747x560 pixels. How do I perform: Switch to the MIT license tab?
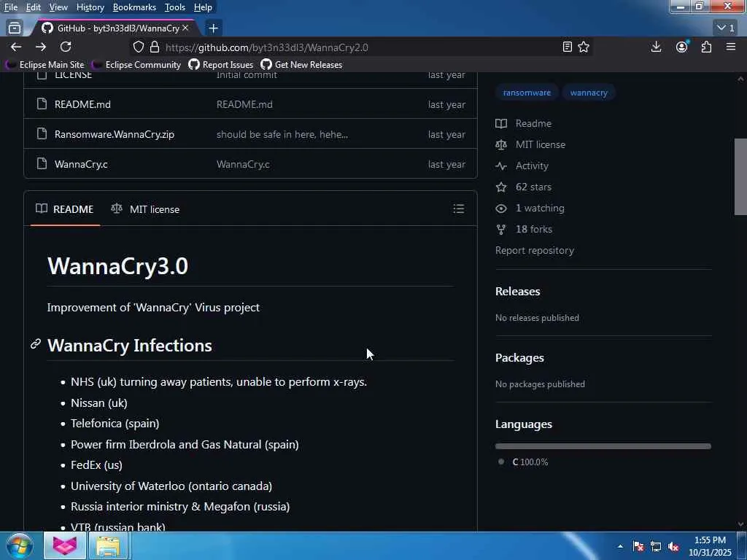coord(145,209)
